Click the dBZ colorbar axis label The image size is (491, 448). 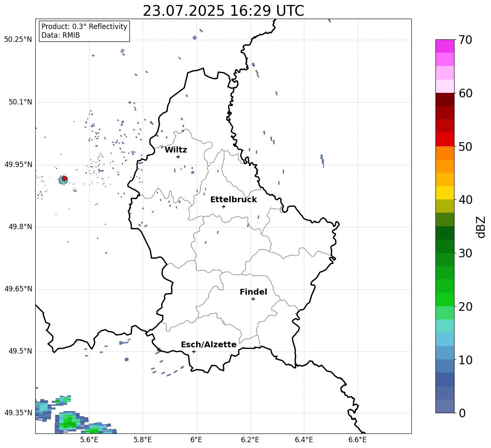tap(481, 227)
